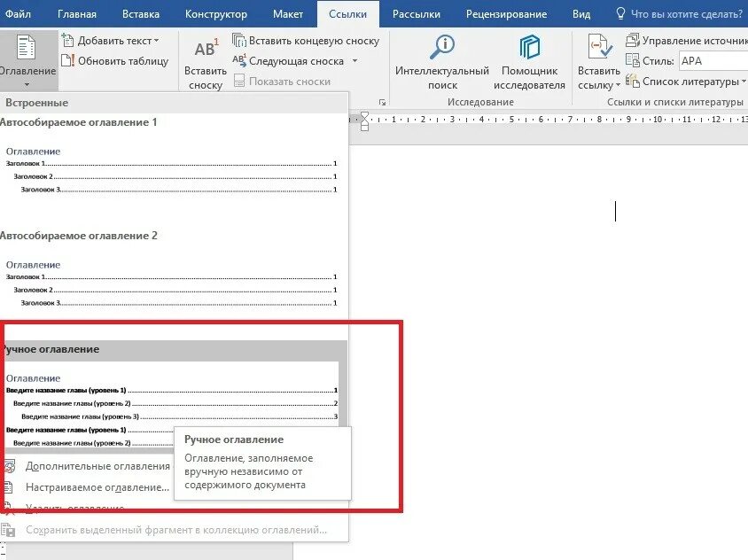Expand the Список литературы dropdown arrow
Image resolution: width=748 pixels, height=560 pixels.
(744, 82)
